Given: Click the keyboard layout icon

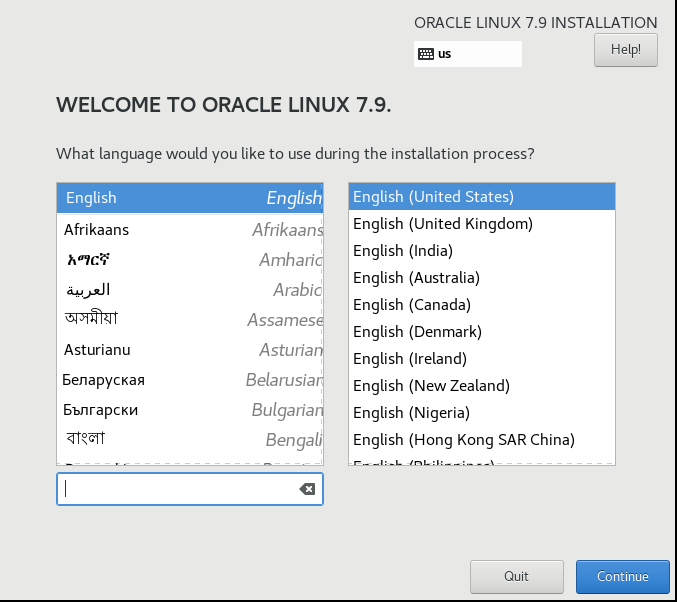Looking at the screenshot, I should tap(426, 54).
